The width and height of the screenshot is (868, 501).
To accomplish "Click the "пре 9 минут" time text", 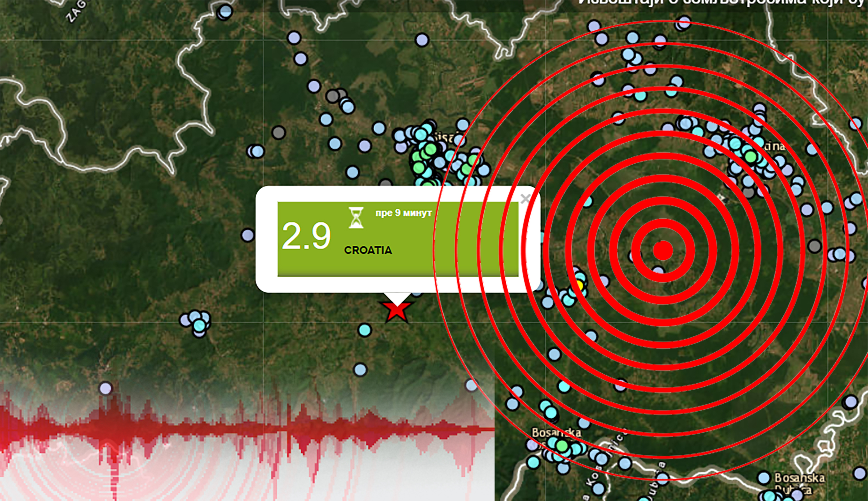I will (x=403, y=213).
